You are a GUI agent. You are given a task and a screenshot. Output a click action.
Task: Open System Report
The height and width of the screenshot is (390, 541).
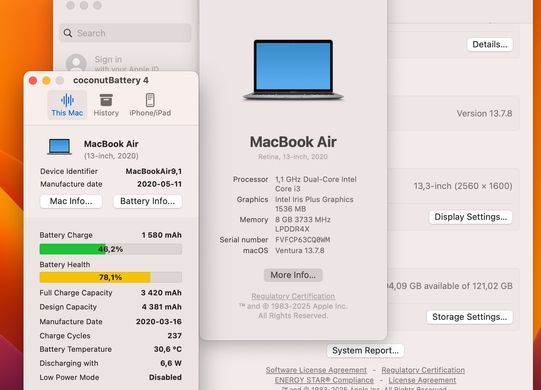pos(365,351)
